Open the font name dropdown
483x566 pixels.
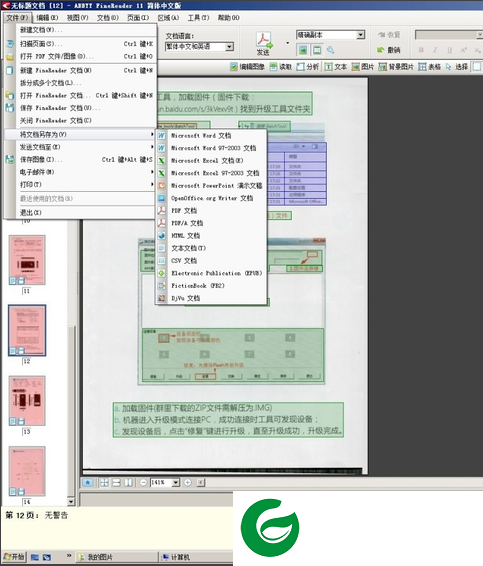pyautogui.click(x=479, y=35)
